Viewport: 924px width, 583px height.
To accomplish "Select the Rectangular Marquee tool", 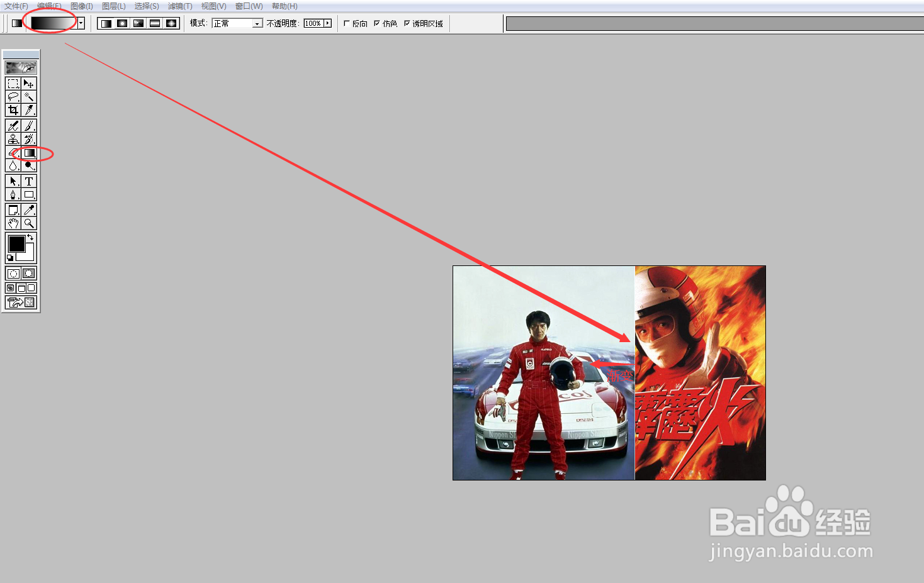I will click(13, 84).
